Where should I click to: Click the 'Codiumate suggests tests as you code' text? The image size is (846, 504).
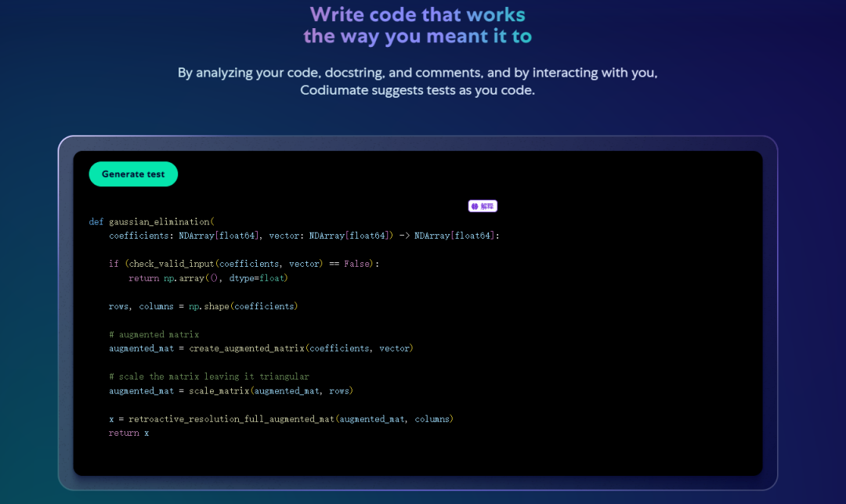418,91
